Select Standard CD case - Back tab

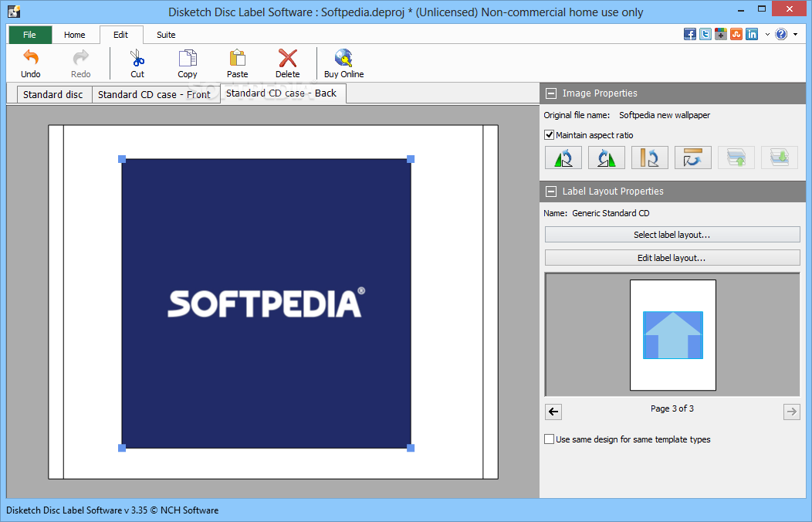click(x=281, y=93)
